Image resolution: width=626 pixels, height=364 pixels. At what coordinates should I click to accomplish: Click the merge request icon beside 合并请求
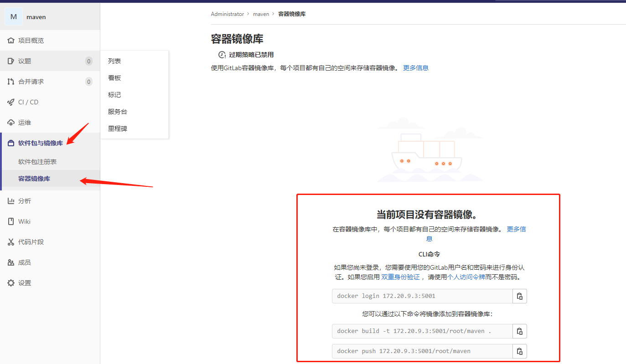11,82
